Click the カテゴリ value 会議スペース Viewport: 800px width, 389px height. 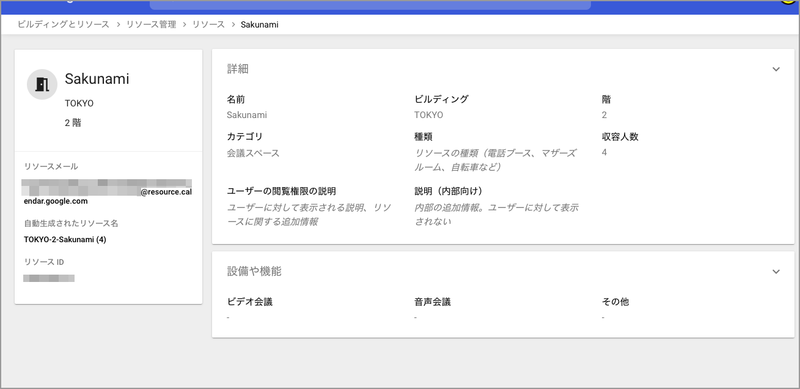pos(253,153)
